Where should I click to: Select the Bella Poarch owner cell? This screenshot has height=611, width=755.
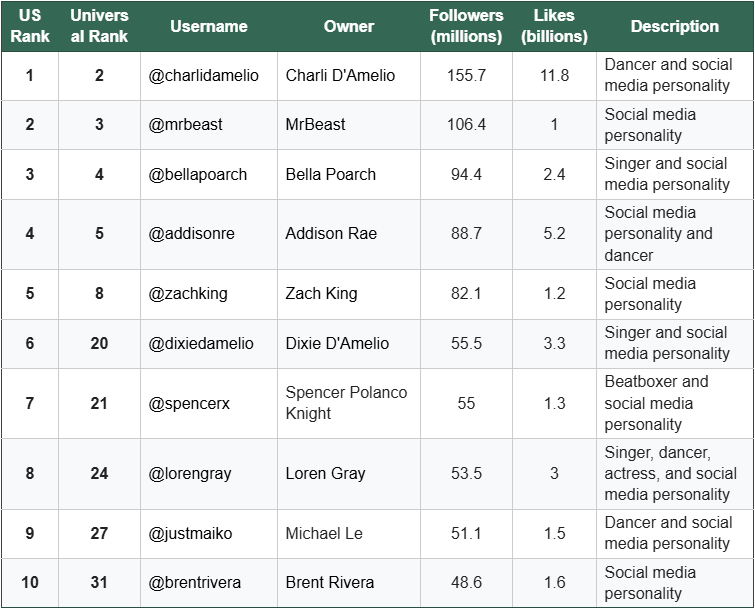coord(349,174)
